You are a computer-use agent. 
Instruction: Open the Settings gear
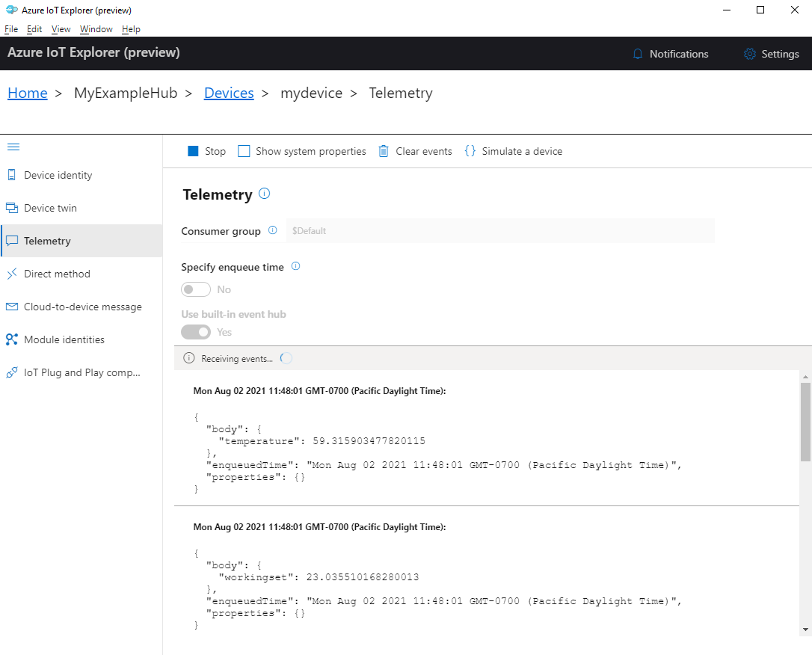(771, 53)
